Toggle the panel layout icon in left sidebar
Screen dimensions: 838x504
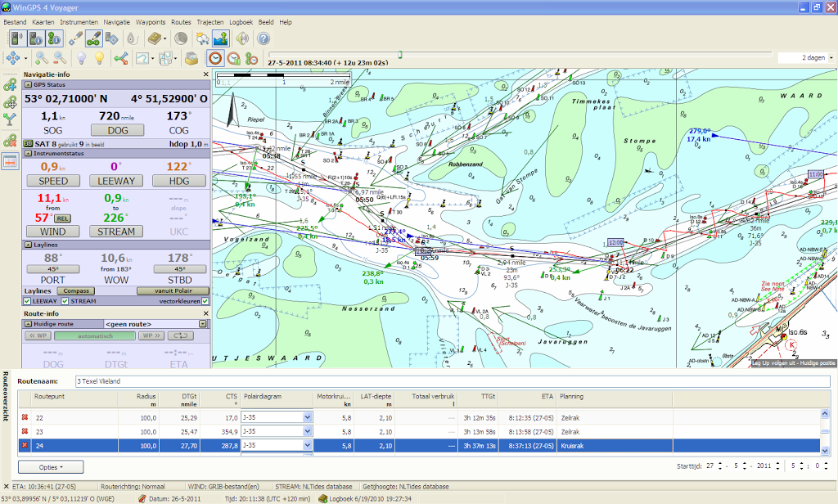click(10, 161)
